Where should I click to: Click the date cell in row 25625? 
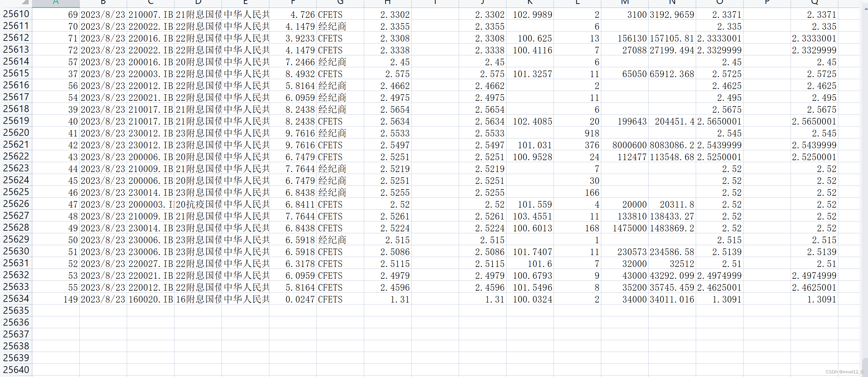[x=103, y=192]
